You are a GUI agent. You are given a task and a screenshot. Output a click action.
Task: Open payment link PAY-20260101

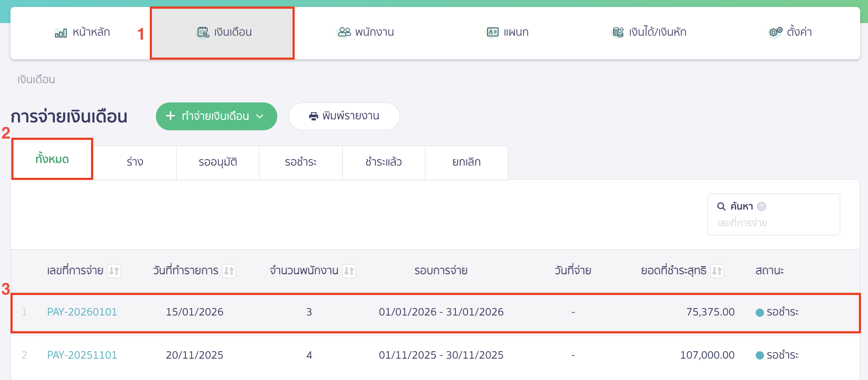tap(82, 312)
